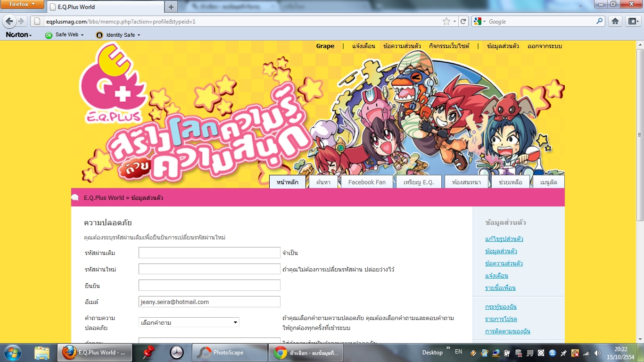This screenshot has width=644, height=362.
Task: Switch to the Chrome window on taskbar
Action: click(305, 353)
